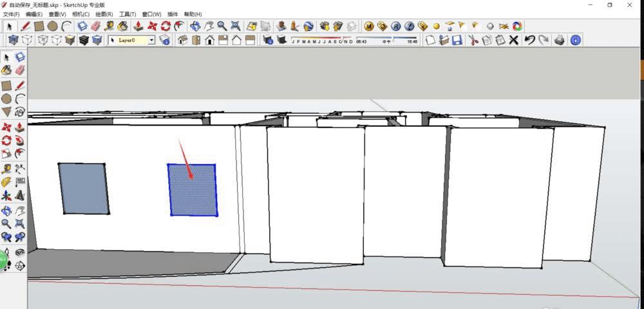
Task: Click the Print icon
Action: point(560,40)
